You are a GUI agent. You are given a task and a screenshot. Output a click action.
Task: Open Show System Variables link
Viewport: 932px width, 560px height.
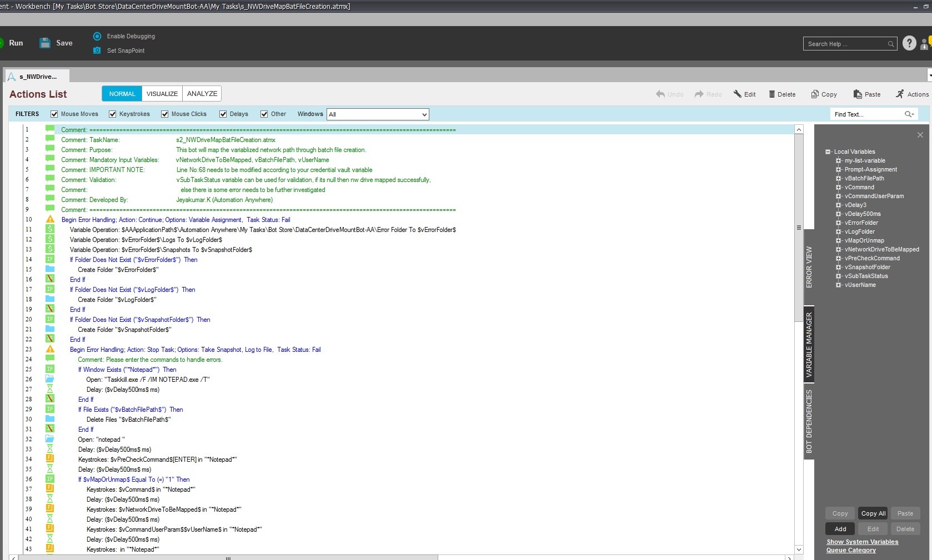(x=862, y=542)
